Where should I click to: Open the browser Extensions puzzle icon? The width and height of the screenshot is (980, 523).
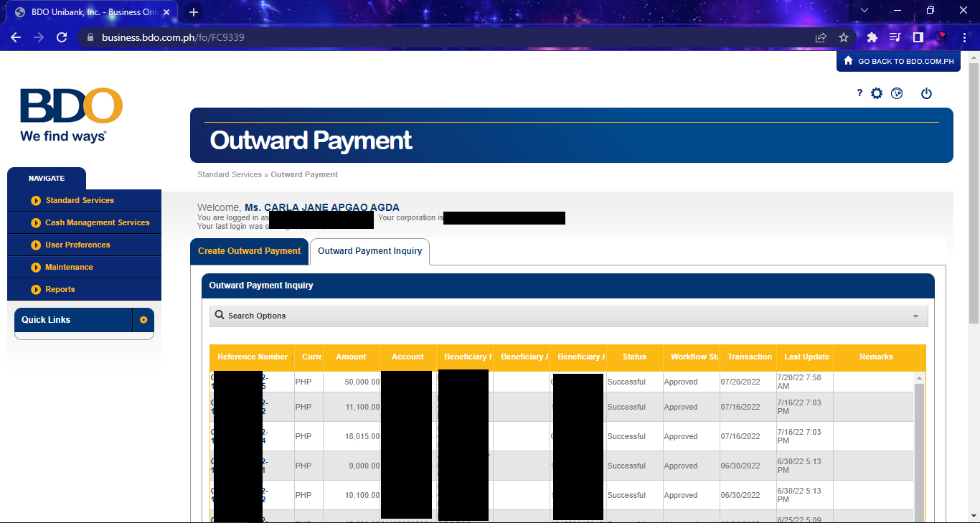(872, 37)
